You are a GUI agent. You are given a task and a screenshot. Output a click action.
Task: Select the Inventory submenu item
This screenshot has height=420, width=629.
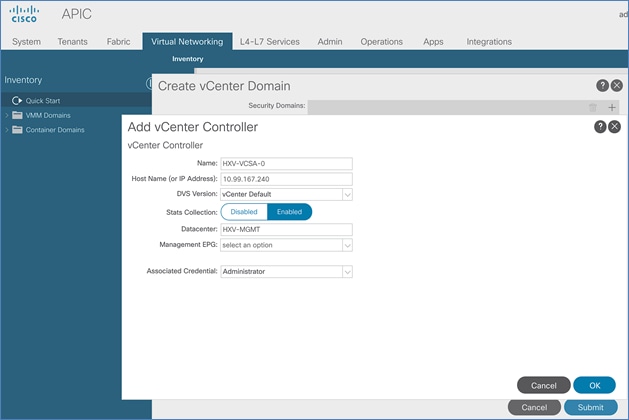[188, 59]
